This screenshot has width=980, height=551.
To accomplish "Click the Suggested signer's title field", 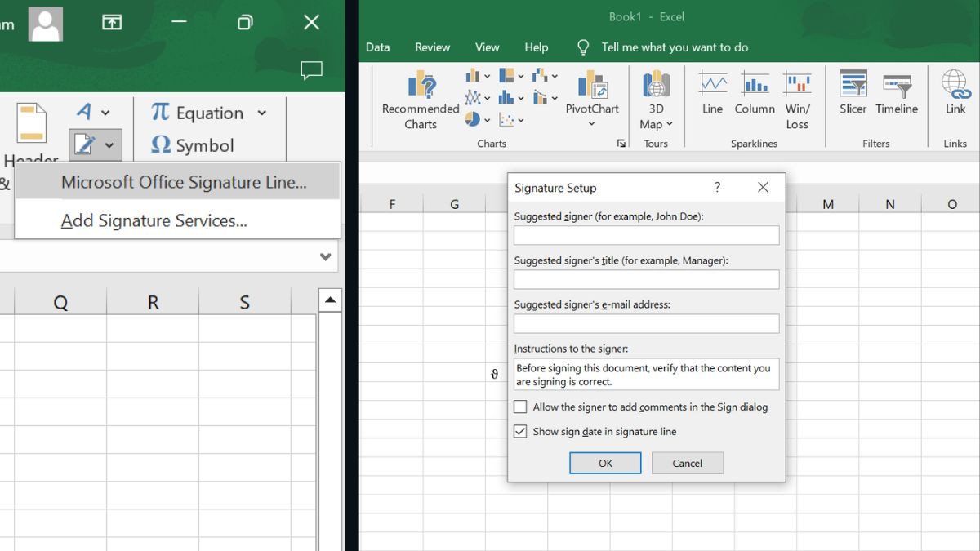I will [x=646, y=280].
